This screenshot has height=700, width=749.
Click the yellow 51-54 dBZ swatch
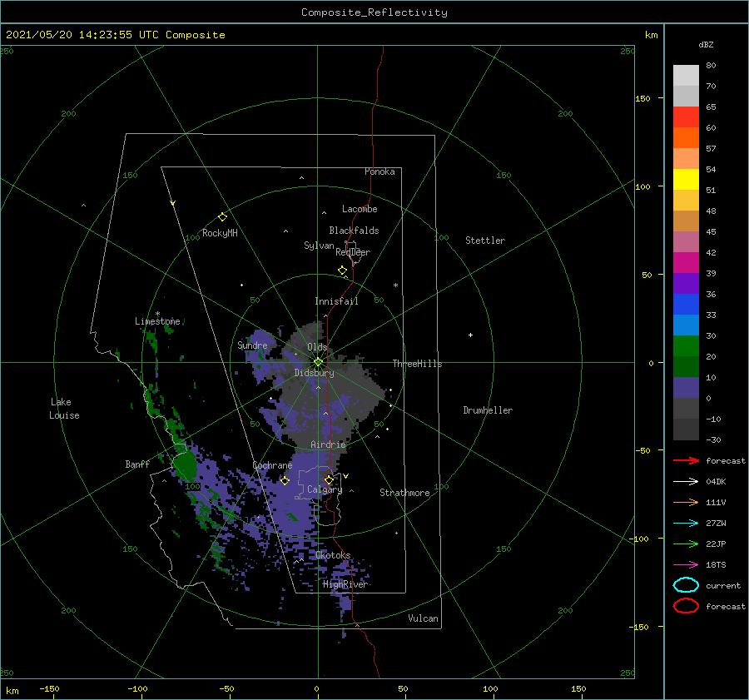(x=686, y=180)
